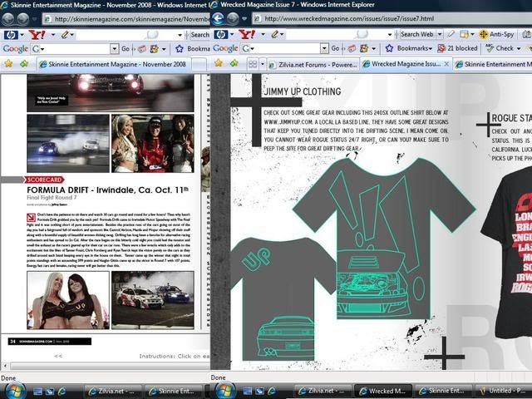Open Check dropdown arrow in Google toolbar
Viewport: 532px width, 399px height.
click(x=519, y=48)
